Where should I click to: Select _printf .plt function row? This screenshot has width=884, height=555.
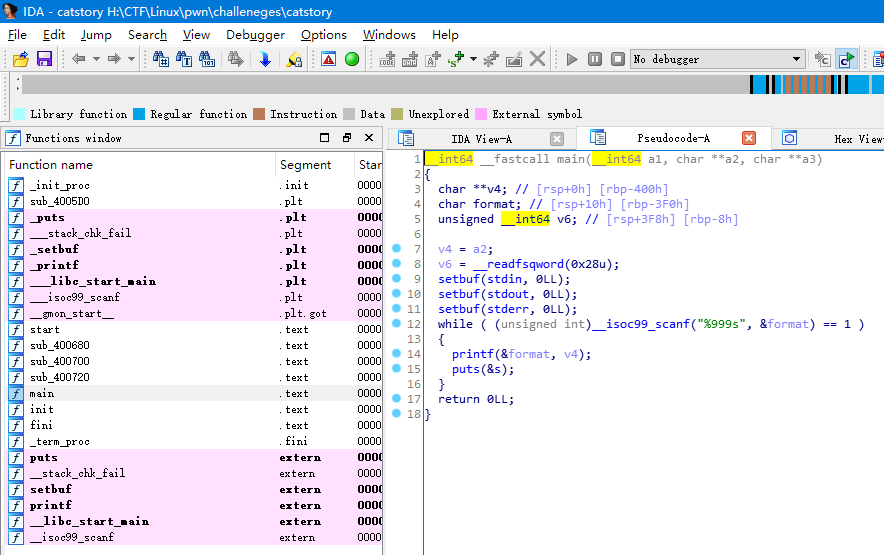[x=195, y=265]
